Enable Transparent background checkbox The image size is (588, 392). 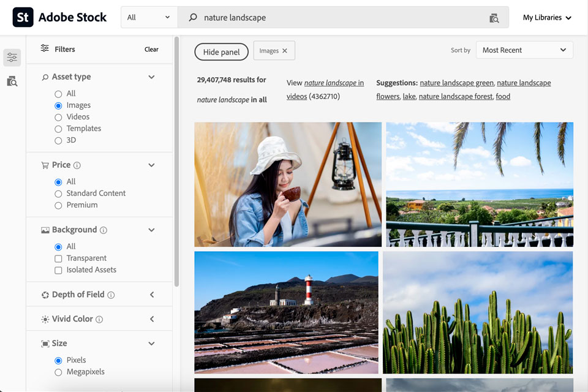coord(58,259)
